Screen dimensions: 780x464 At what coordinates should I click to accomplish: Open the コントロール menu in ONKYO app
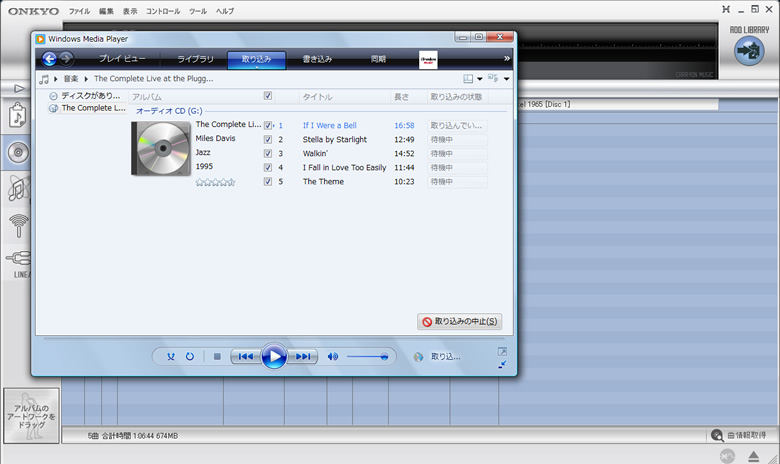pyautogui.click(x=163, y=11)
